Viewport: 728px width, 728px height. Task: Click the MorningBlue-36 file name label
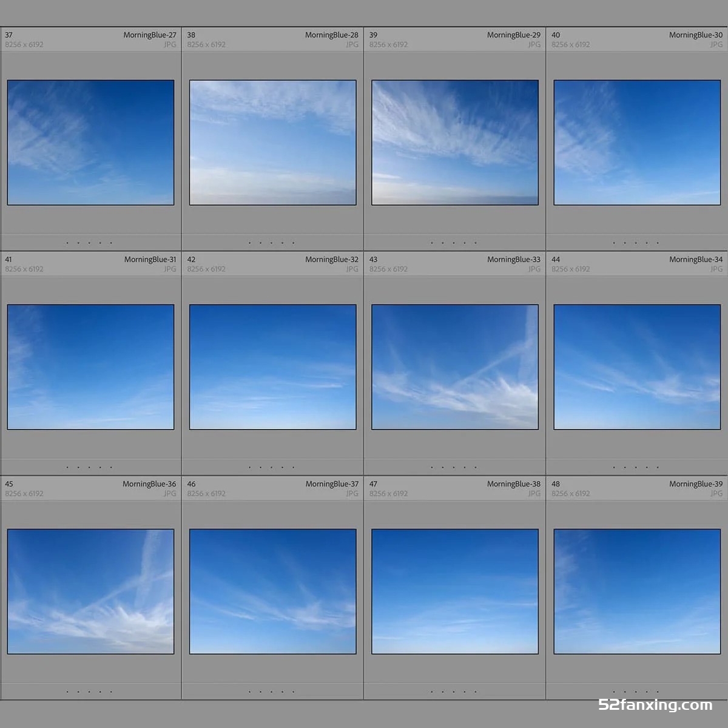[149, 484]
